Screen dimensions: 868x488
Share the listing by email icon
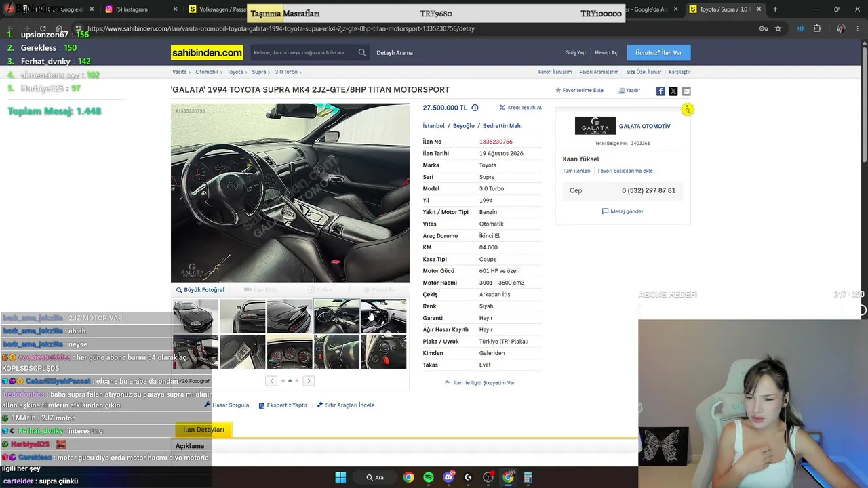coord(686,91)
